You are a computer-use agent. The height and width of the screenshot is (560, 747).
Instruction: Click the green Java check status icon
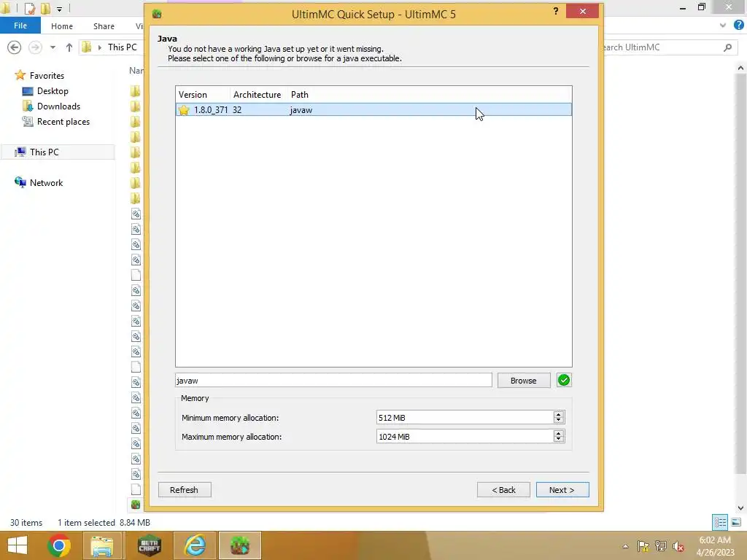[x=564, y=380]
